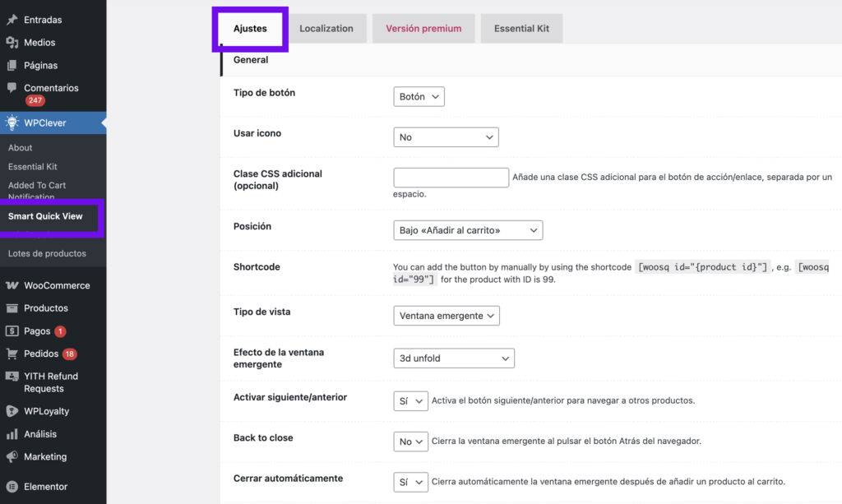This screenshot has height=504, width=842.
Task: Switch to the Localization tab
Action: [x=328, y=27]
